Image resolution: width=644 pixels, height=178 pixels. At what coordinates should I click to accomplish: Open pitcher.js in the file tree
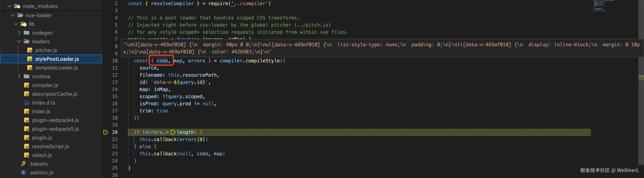(46, 50)
